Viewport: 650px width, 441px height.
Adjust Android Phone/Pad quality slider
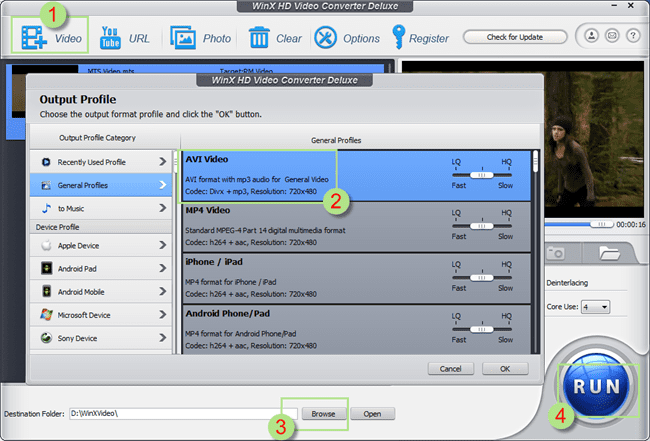[x=482, y=329]
